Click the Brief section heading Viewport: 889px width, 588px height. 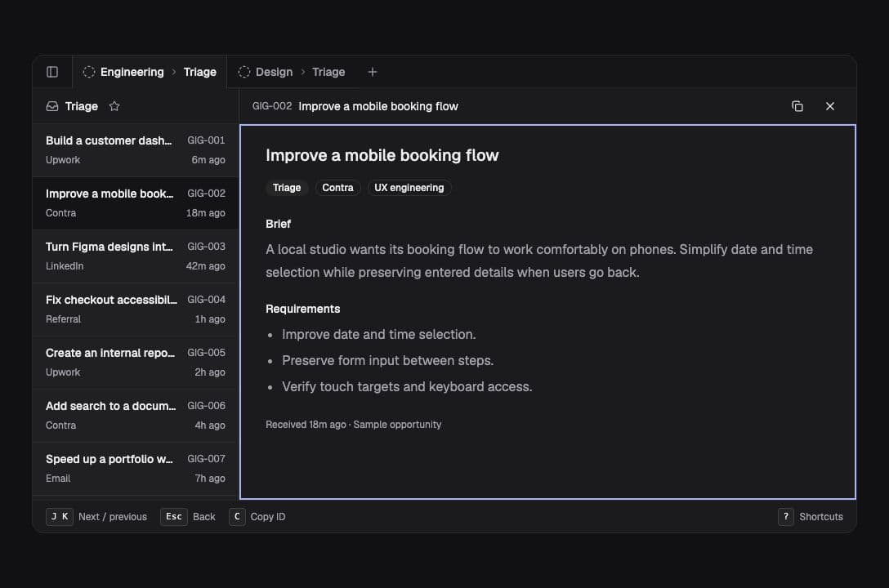click(279, 224)
